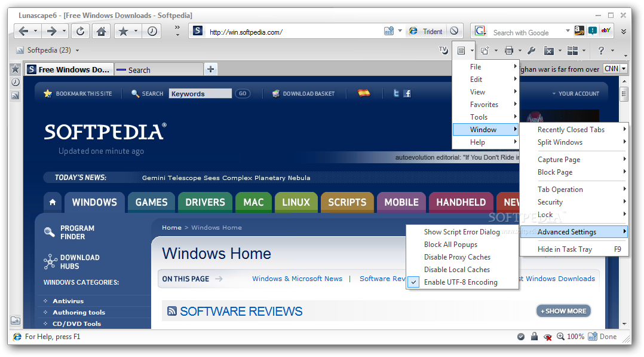Open the Capture Page submenu
This screenshot has width=644, height=357.
pos(574,160)
